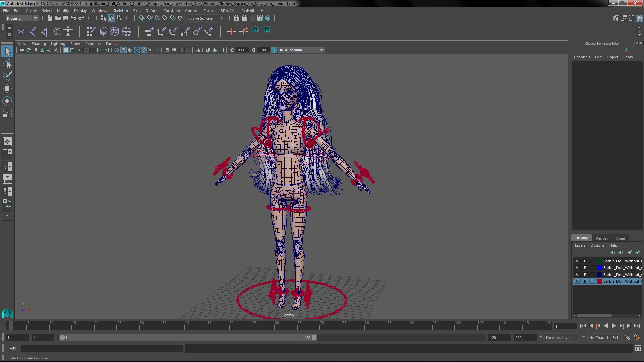Open the Render View clapperboard icon

[236, 18]
